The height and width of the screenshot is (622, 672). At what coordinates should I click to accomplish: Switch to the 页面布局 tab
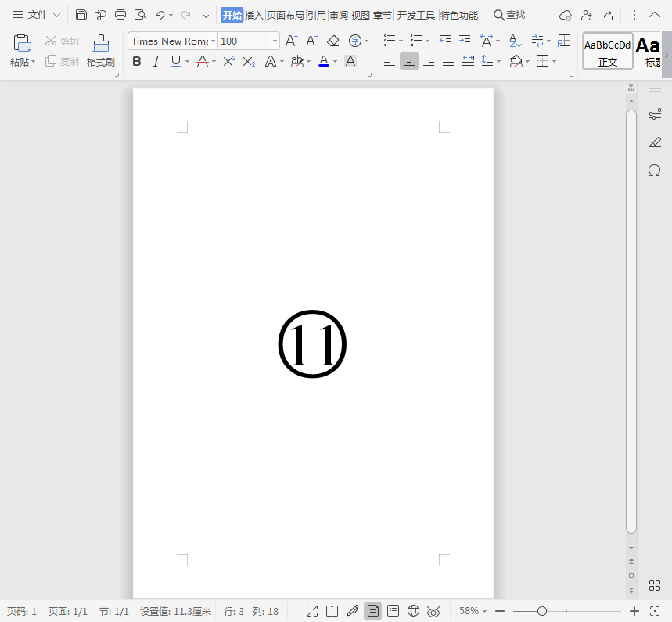pyautogui.click(x=285, y=16)
